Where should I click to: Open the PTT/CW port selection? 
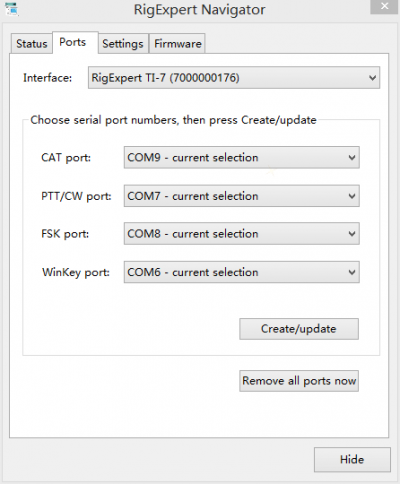242,196
